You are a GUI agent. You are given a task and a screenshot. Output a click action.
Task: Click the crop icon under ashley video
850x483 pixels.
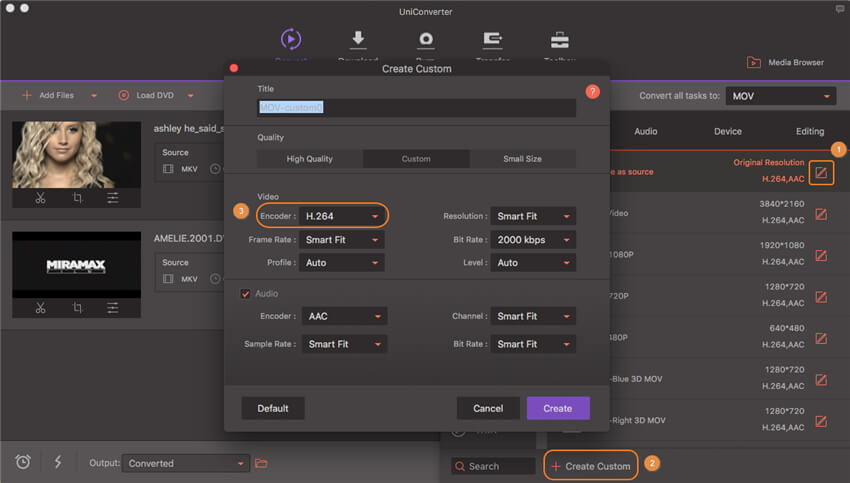[77, 198]
